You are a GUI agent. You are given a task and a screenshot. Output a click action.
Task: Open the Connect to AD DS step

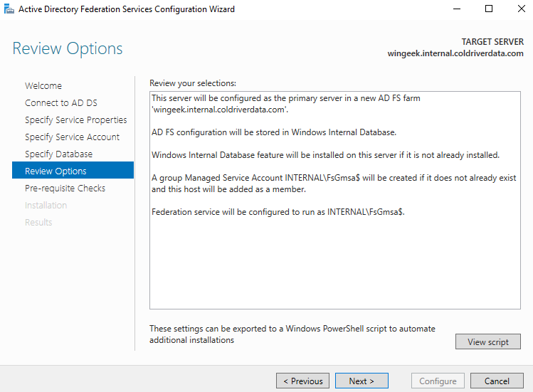tap(60, 102)
